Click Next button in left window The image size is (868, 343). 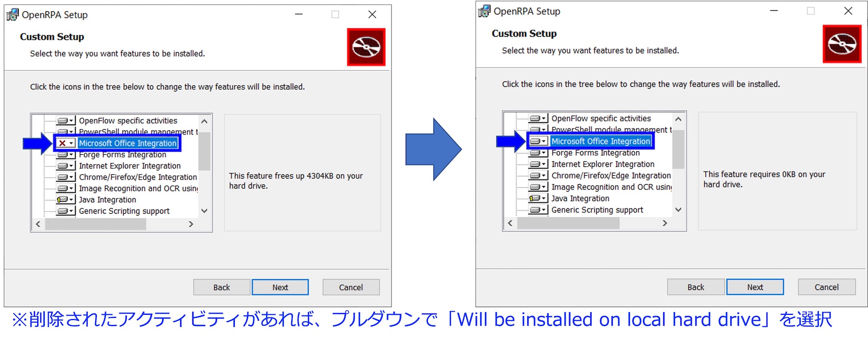coord(280,287)
